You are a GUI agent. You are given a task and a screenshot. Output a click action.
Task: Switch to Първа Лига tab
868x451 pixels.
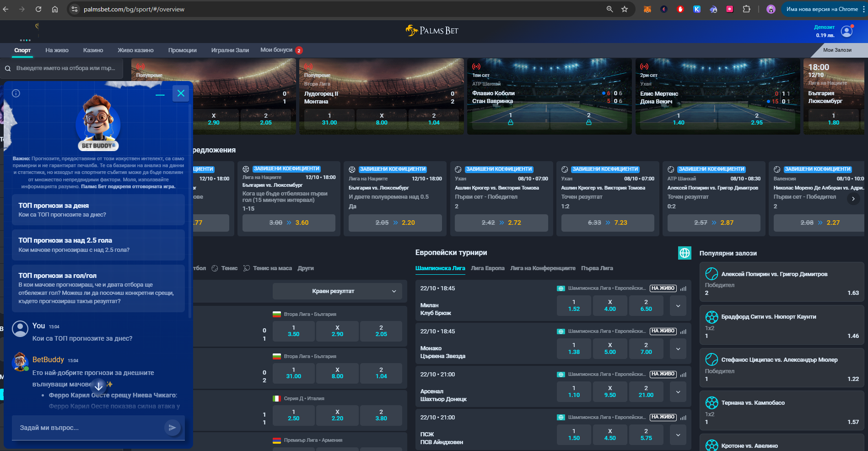[x=597, y=268]
